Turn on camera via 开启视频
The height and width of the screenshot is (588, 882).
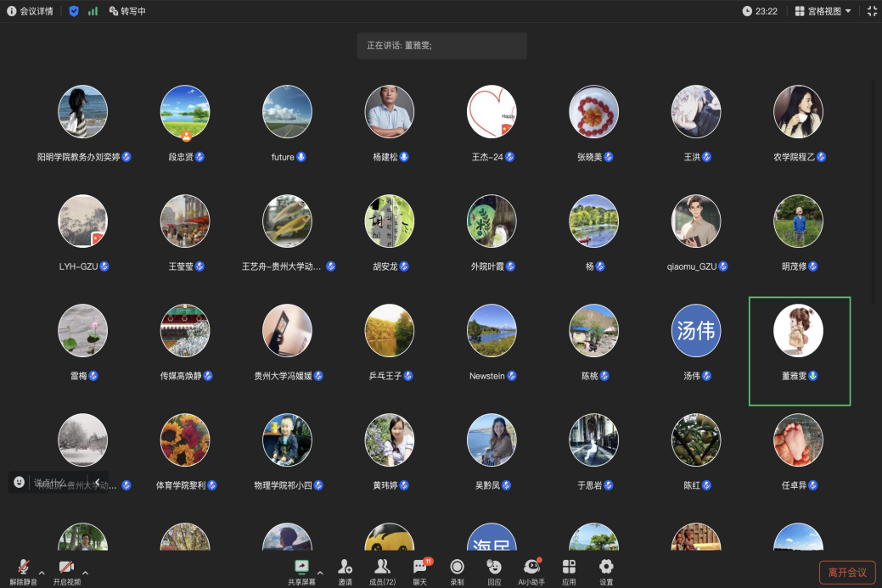(x=66, y=568)
